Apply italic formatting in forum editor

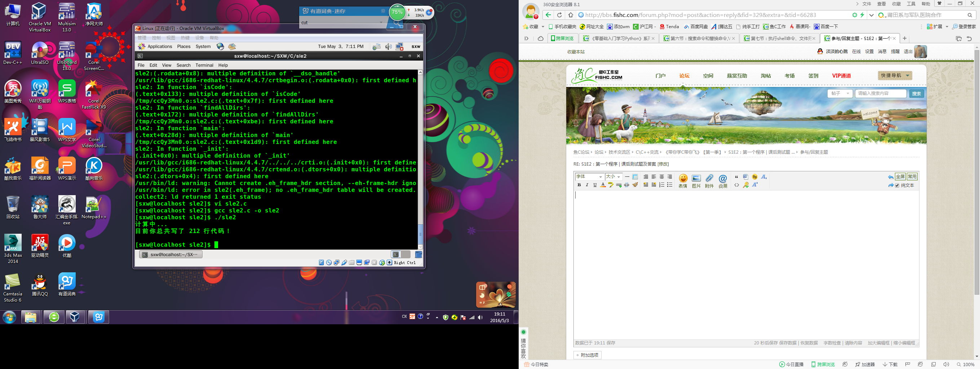(587, 185)
